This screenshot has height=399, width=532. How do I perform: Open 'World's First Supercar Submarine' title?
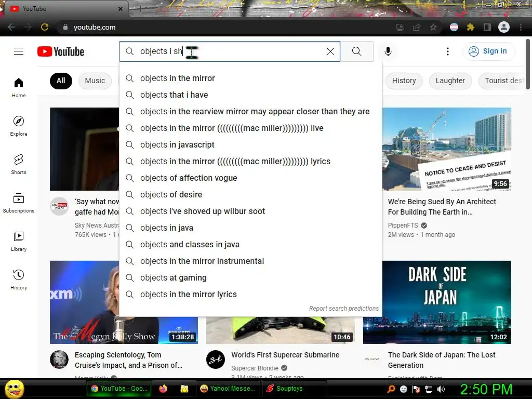(285, 355)
